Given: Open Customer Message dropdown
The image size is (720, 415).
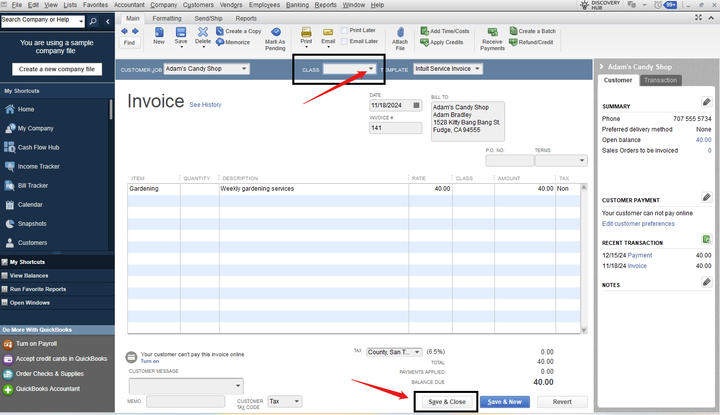Looking at the screenshot, I should 238,386.
